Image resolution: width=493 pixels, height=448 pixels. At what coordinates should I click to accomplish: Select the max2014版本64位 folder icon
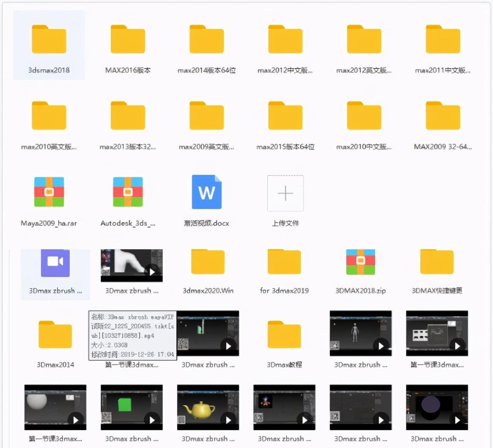[x=207, y=39]
